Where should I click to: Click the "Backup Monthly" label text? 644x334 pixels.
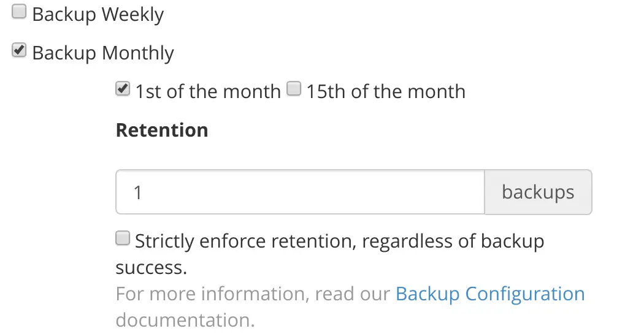[102, 53]
